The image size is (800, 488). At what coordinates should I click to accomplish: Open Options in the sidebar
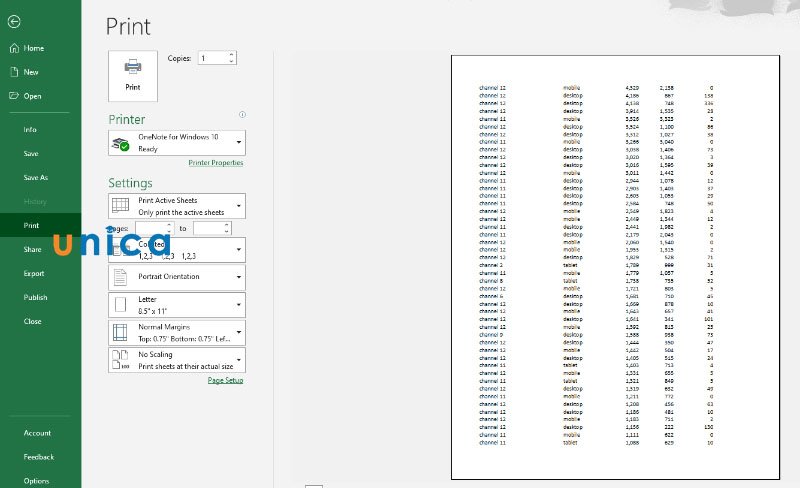36,481
